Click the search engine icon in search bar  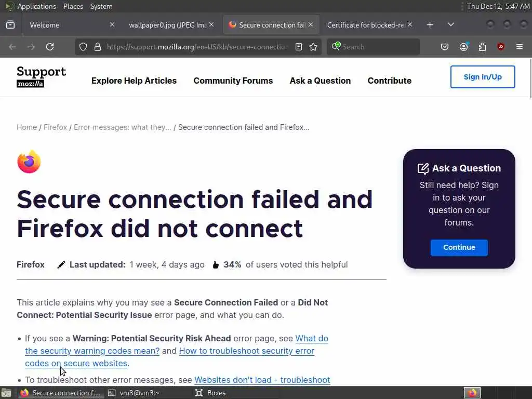tap(336, 46)
